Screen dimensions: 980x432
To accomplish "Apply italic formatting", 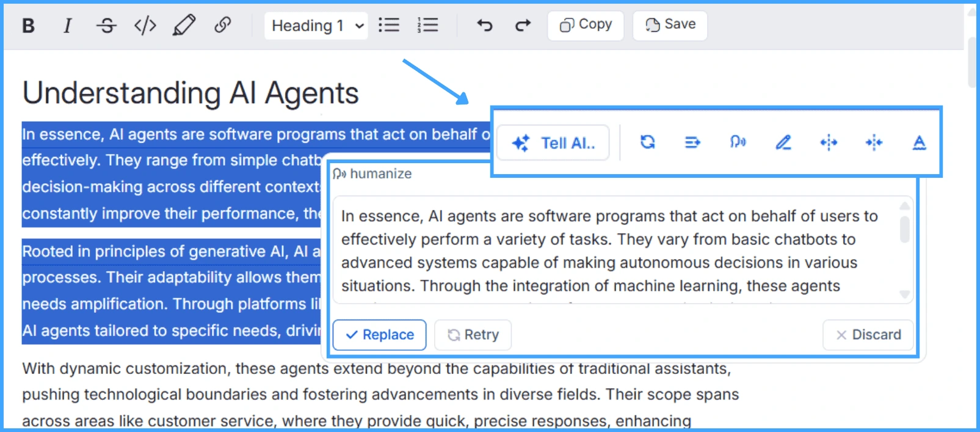I will pyautogui.click(x=67, y=26).
